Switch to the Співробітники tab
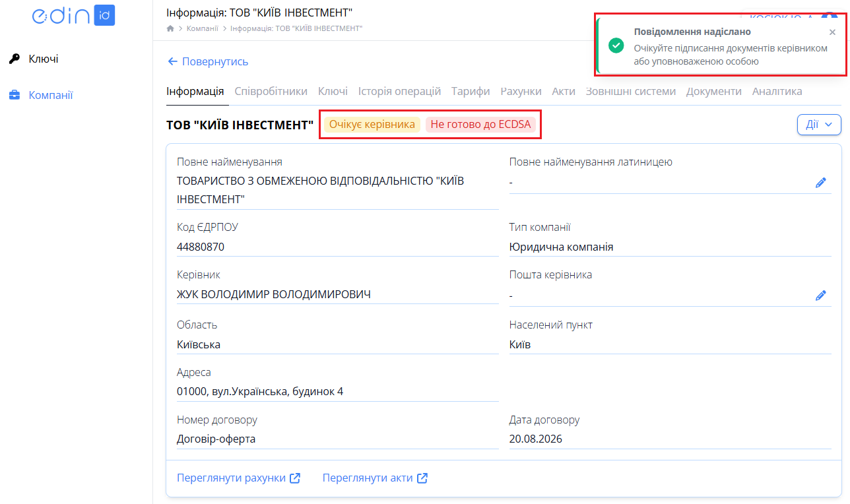The image size is (850, 504). tap(271, 92)
